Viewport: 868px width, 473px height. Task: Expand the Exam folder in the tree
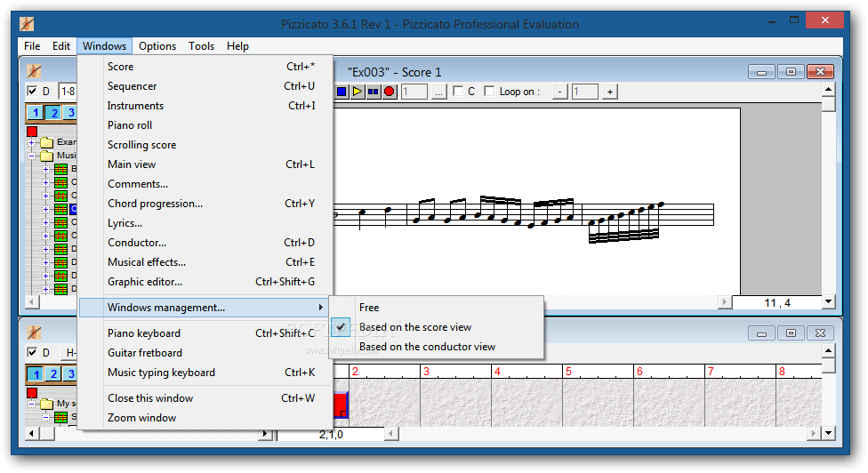click(31, 143)
